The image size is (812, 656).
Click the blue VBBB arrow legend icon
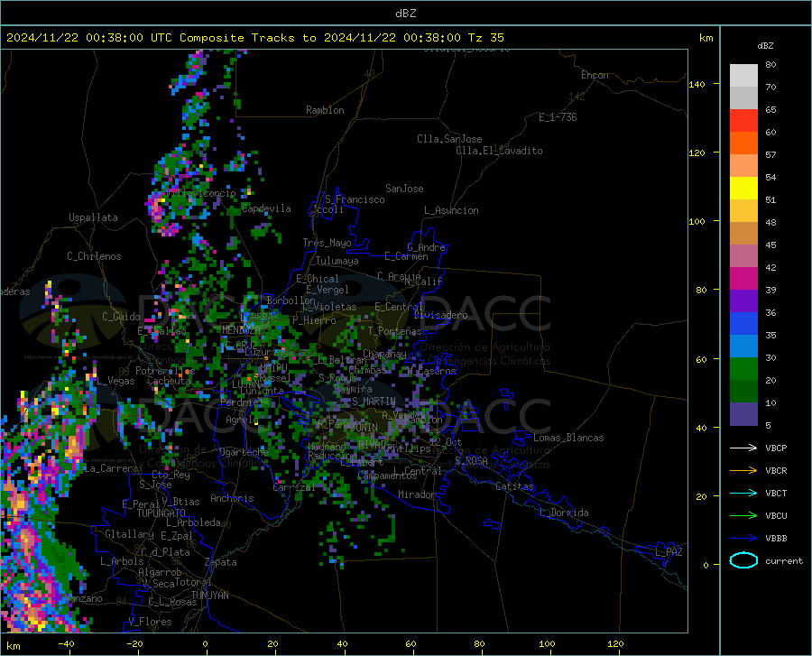click(743, 538)
